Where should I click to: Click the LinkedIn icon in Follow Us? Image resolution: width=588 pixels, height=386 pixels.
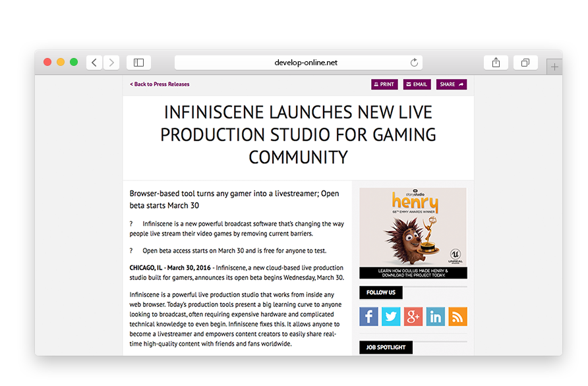click(435, 317)
